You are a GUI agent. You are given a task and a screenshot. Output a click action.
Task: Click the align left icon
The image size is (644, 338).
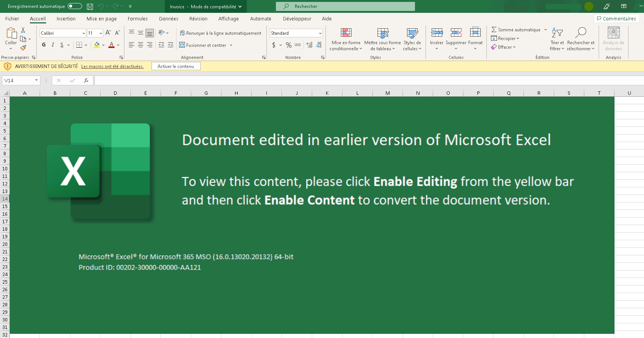tap(132, 45)
